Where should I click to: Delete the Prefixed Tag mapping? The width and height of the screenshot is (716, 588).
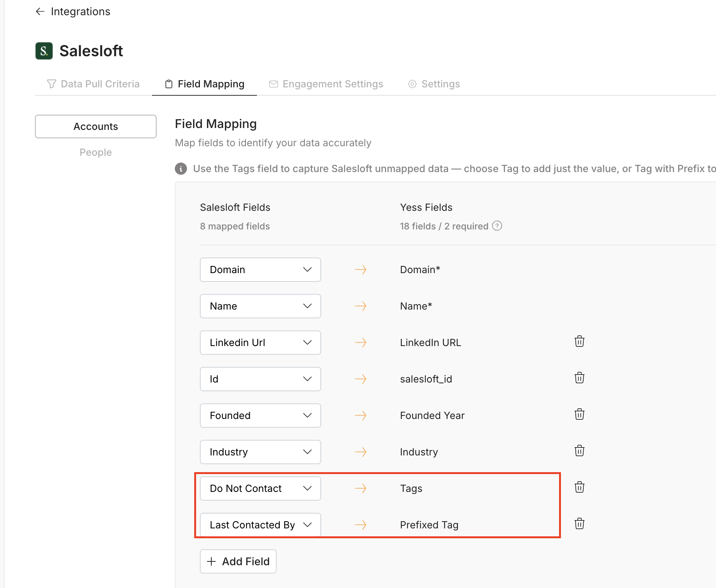tap(580, 524)
